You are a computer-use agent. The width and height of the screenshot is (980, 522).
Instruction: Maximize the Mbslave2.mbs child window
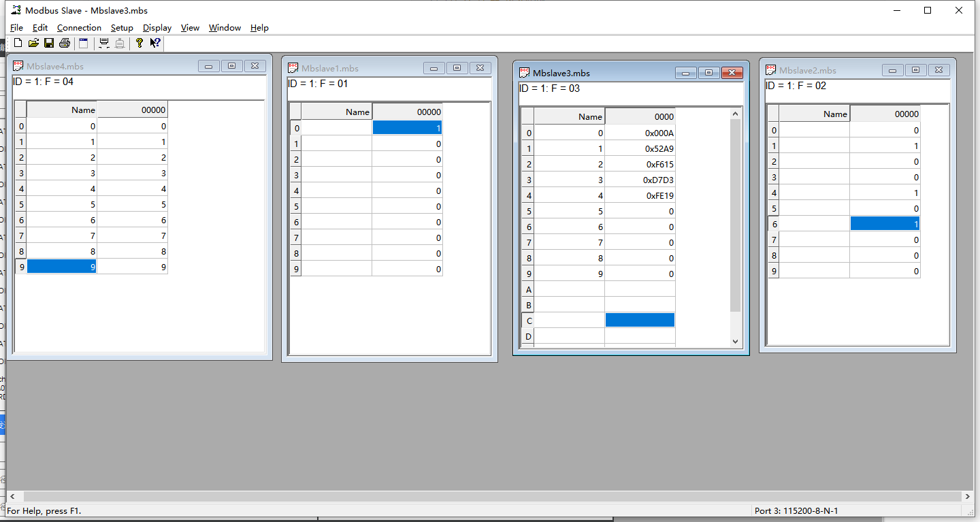pos(915,70)
